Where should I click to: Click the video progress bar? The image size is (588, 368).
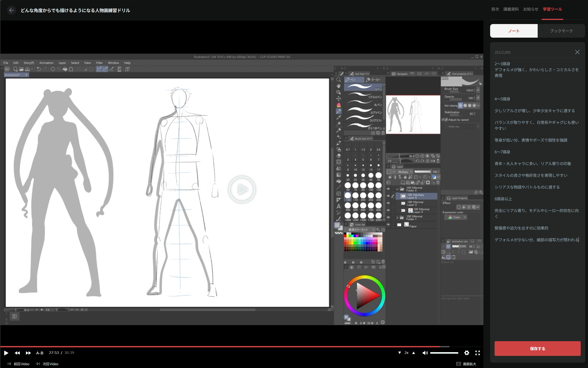coord(242,346)
